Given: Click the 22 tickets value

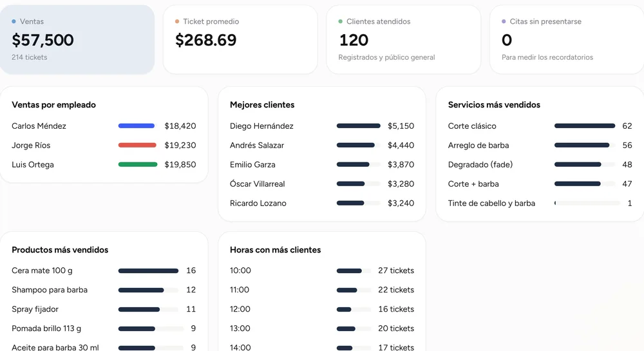Looking at the screenshot, I should [x=396, y=290].
